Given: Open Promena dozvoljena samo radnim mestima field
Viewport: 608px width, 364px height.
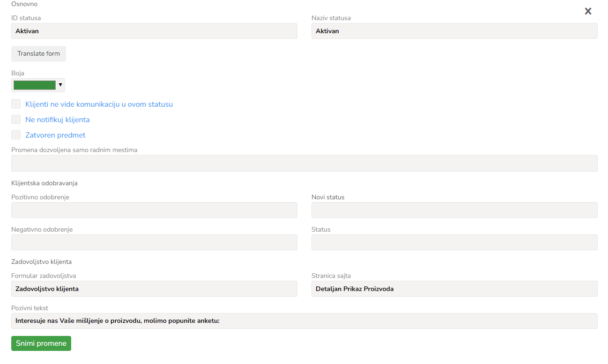Looking at the screenshot, I should point(304,163).
